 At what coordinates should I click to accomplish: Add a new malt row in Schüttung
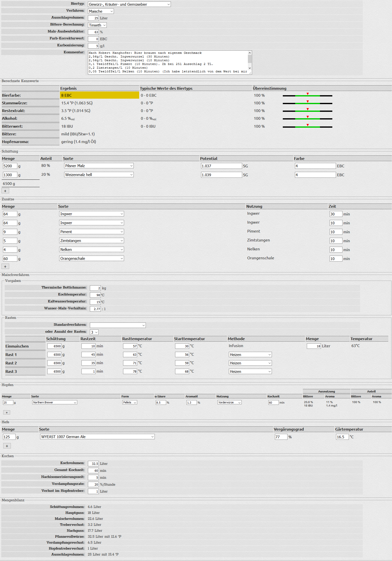click(5, 191)
